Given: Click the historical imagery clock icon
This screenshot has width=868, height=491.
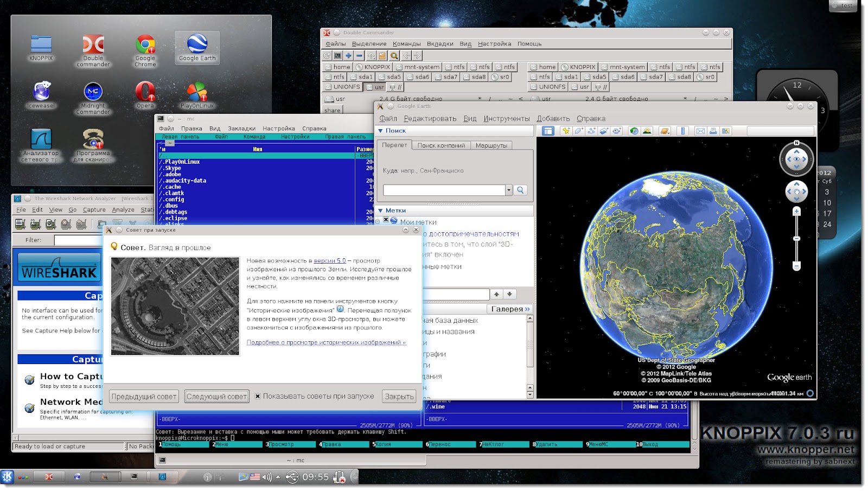Looking at the screenshot, I should coord(634,131).
